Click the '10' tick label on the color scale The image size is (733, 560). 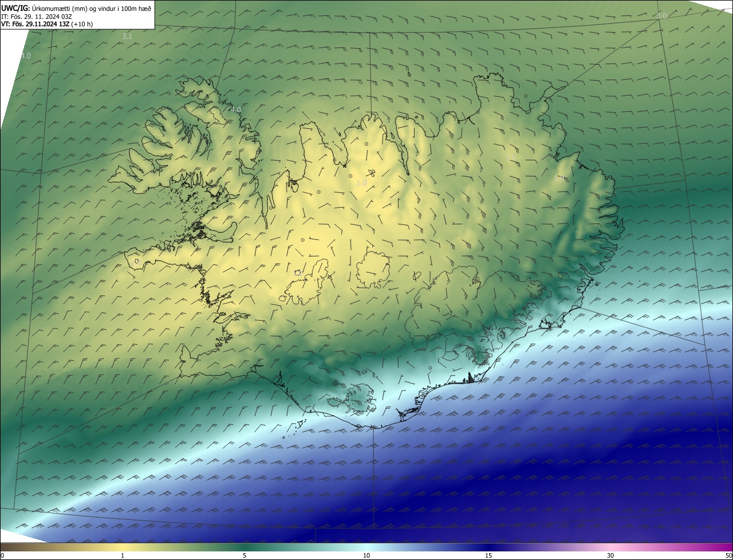click(x=366, y=555)
